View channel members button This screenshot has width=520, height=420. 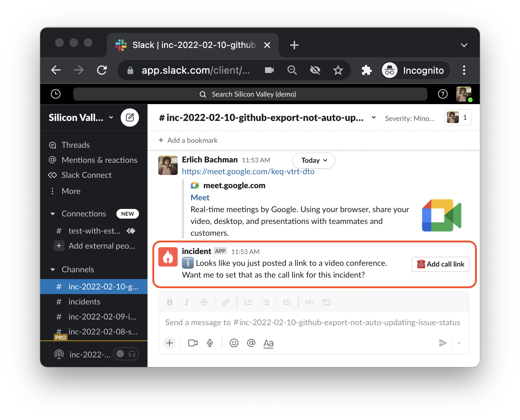458,117
